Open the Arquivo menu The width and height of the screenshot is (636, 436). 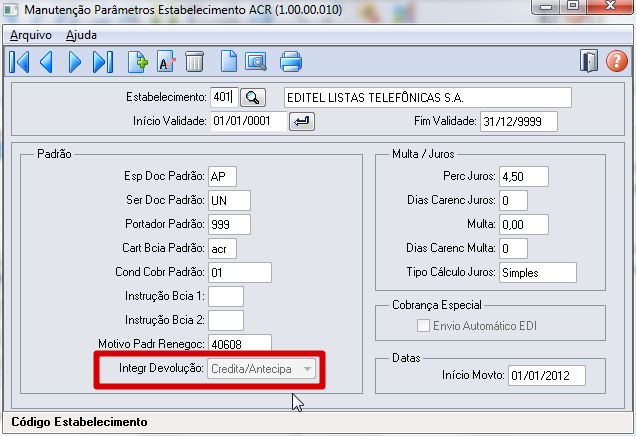point(31,35)
